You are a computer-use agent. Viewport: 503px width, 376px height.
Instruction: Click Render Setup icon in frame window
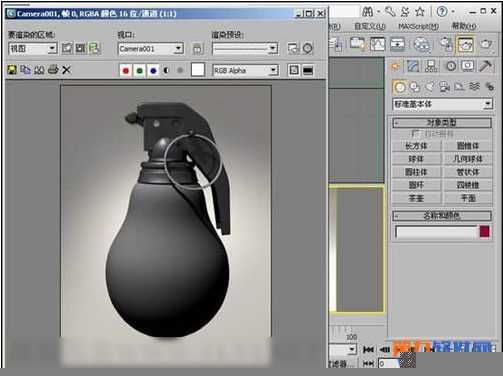[293, 49]
